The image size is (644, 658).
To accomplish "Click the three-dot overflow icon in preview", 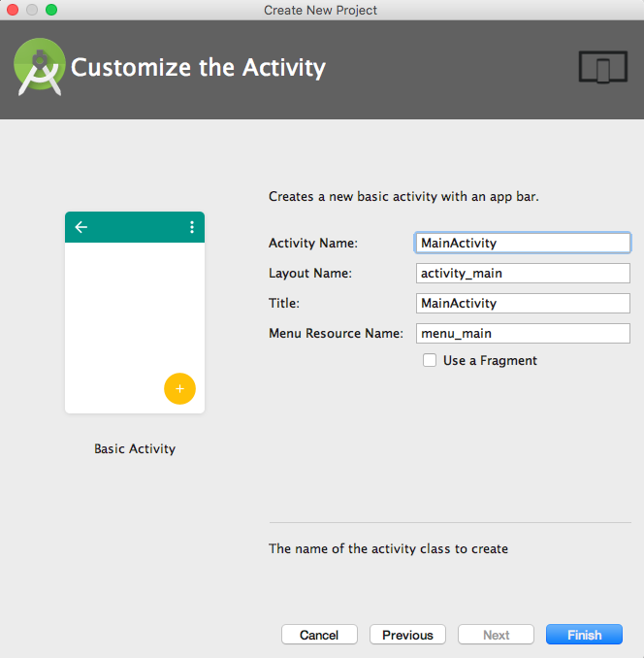I will (x=192, y=227).
